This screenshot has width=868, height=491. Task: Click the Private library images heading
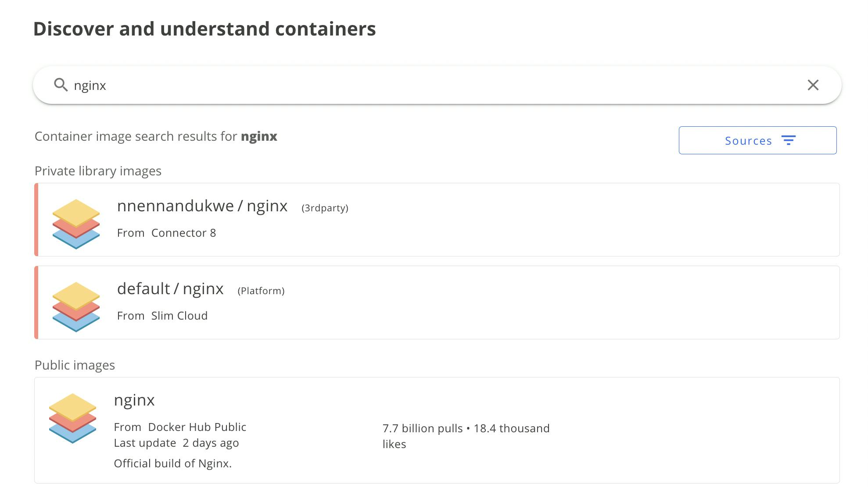click(x=98, y=171)
